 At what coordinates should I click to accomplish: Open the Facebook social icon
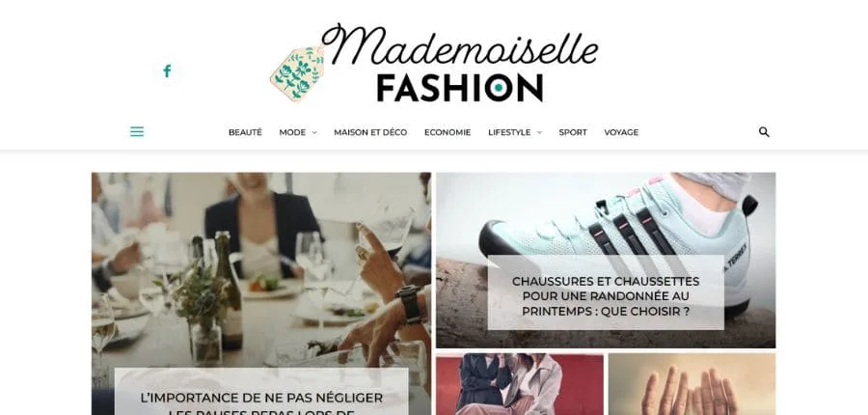167,70
